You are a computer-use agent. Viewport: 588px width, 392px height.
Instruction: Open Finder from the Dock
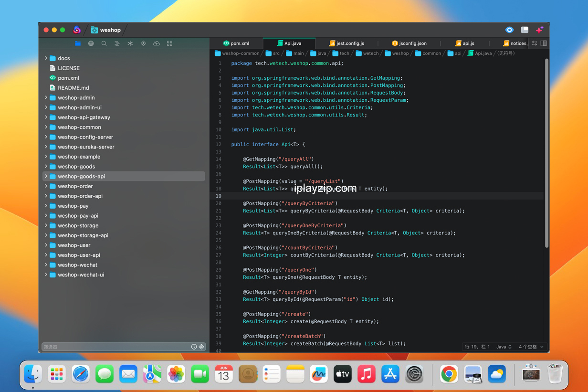point(33,374)
